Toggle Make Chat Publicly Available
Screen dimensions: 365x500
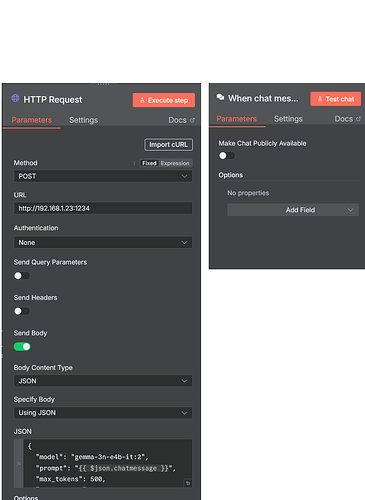(227, 156)
